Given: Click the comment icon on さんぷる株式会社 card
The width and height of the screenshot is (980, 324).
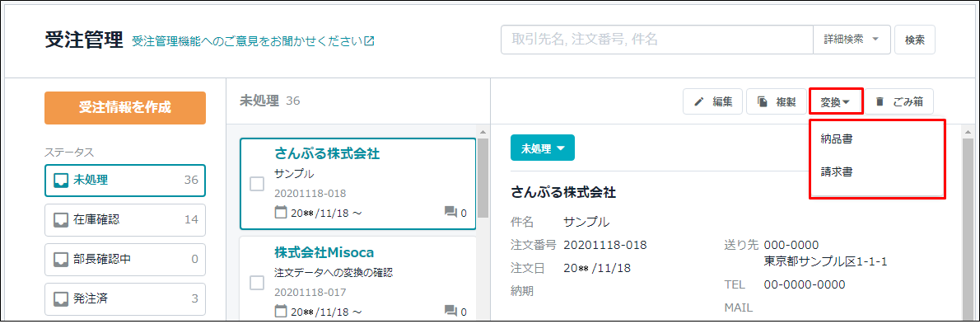Looking at the screenshot, I should (450, 213).
